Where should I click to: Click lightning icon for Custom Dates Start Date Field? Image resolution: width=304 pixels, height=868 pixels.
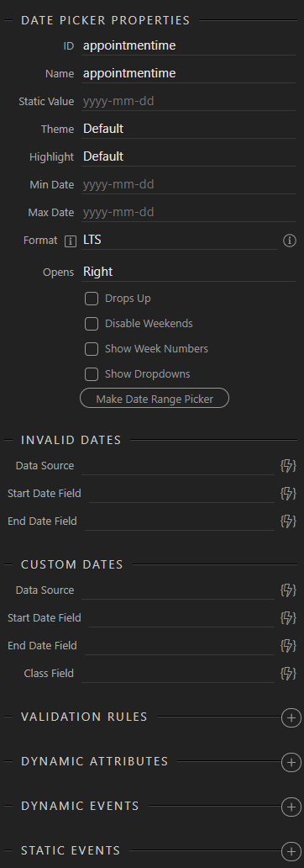coord(288,618)
